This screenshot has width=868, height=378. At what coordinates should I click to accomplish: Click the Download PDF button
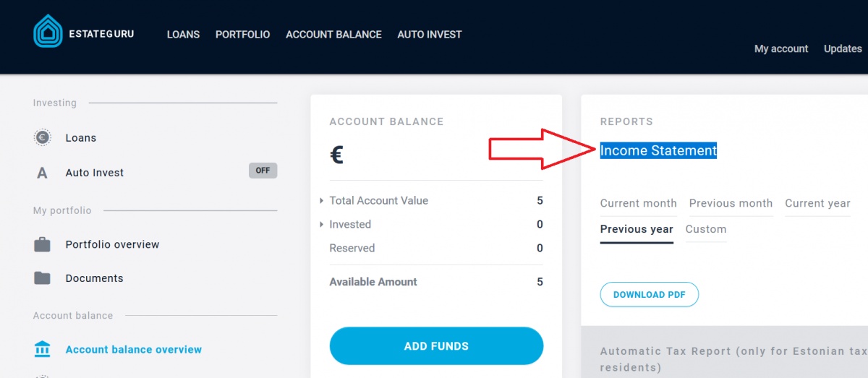[649, 295]
